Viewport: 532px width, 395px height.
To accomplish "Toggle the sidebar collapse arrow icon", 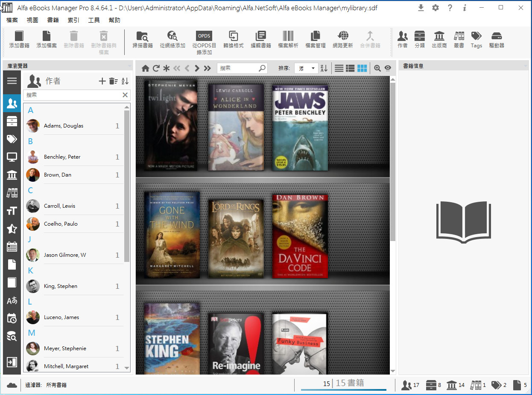I will click(x=12, y=362).
